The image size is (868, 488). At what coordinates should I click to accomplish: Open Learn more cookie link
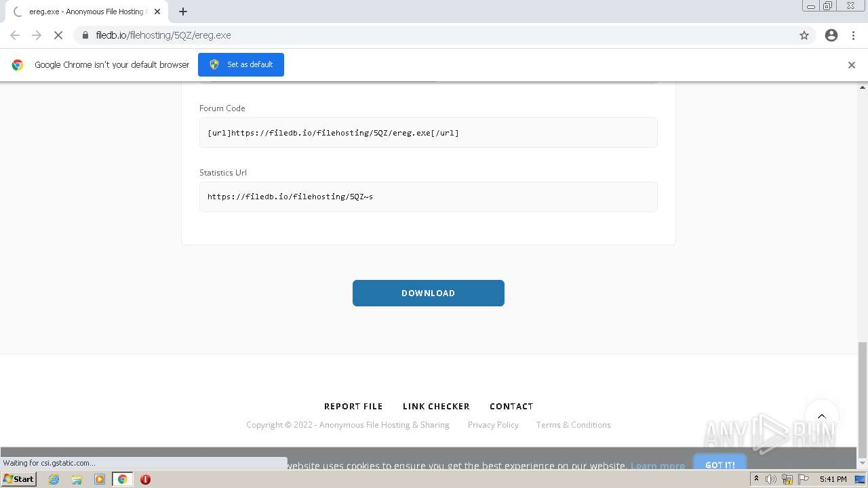point(657,466)
